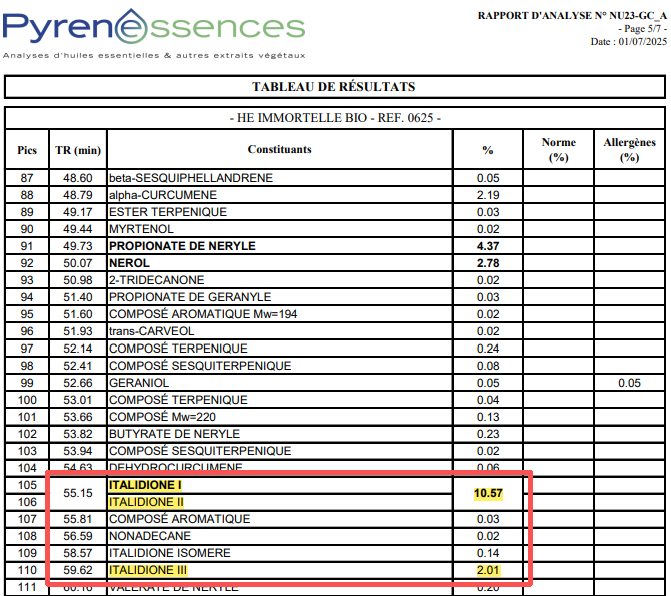Click the highlighted ITALIDIONE III cell
The image size is (671, 596).
(x=148, y=570)
